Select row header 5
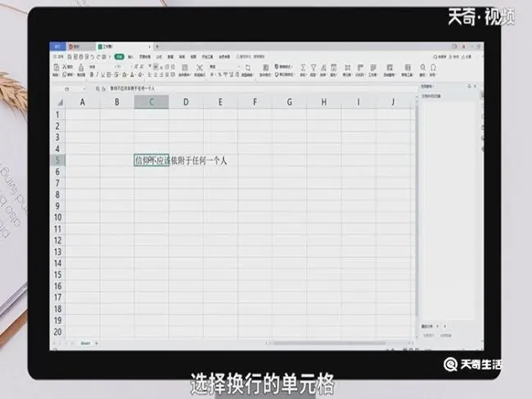Screen dimensions: 532x399 pyautogui.click(x=57, y=160)
